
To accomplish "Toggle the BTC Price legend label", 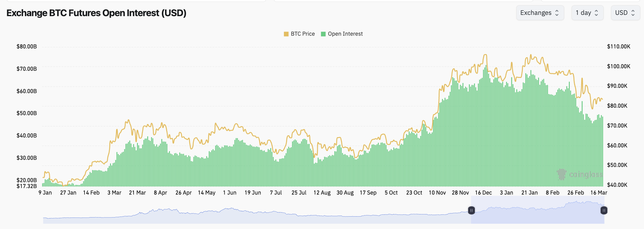I will (303, 34).
